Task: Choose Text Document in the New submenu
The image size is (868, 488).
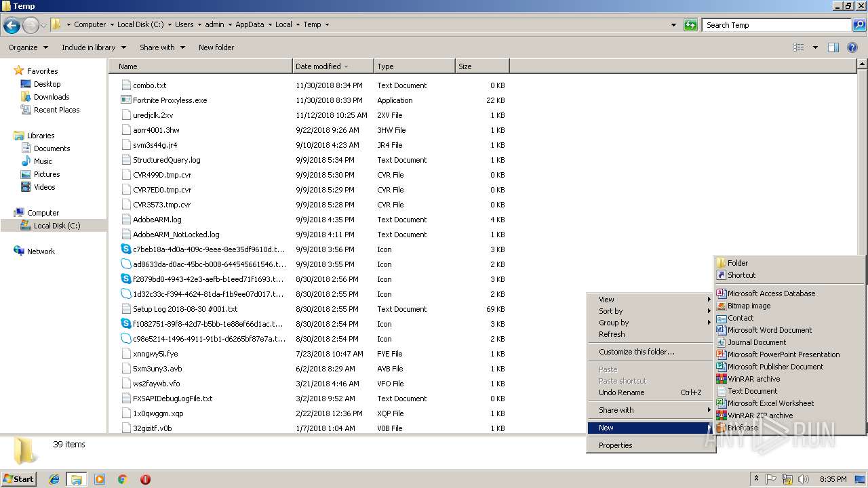Action: (x=789, y=391)
